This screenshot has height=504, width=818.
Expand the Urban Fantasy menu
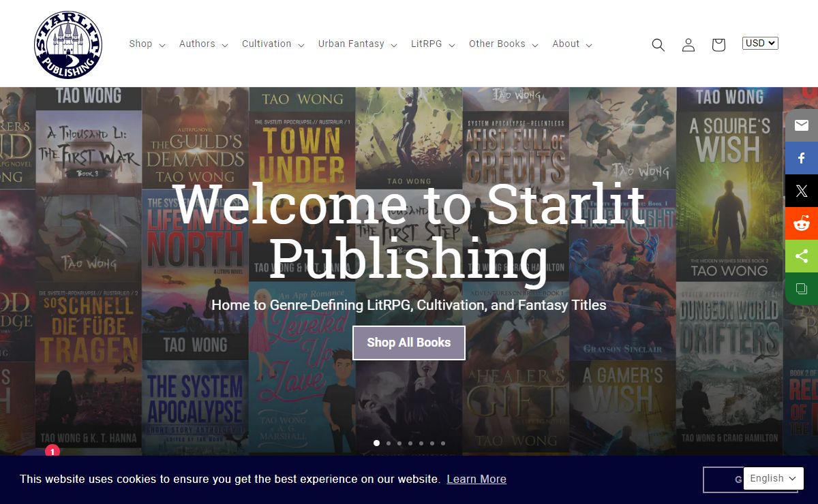(x=358, y=44)
